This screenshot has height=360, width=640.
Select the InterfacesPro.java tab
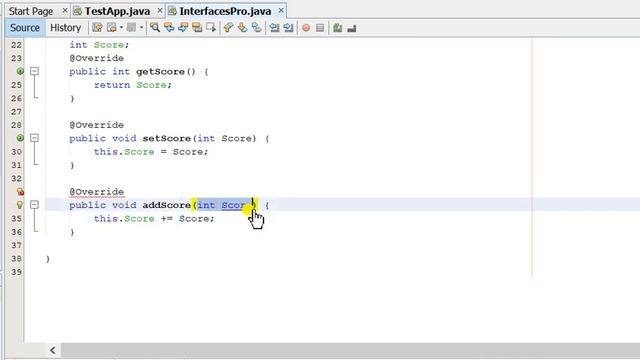pyautogui.click(x=225, y=11)
